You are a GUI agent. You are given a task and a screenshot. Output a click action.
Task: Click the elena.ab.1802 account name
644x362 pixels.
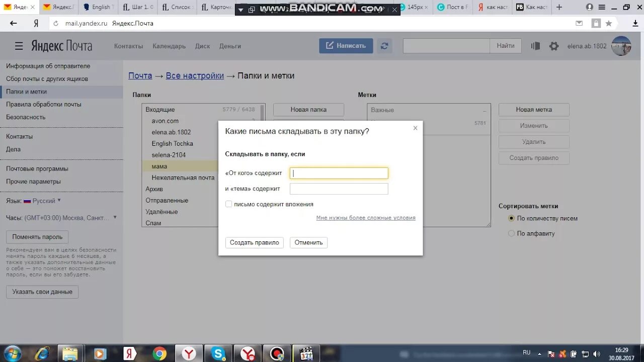[587, 46]
